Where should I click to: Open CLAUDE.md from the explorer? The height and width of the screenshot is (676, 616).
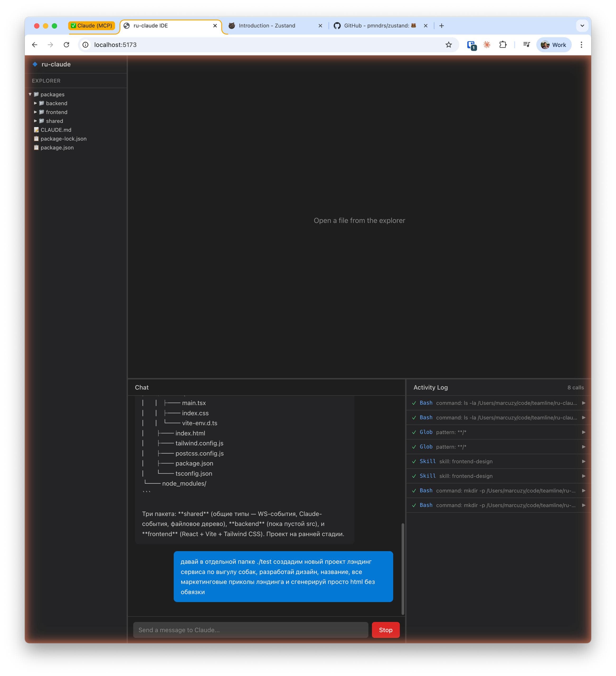56,130
